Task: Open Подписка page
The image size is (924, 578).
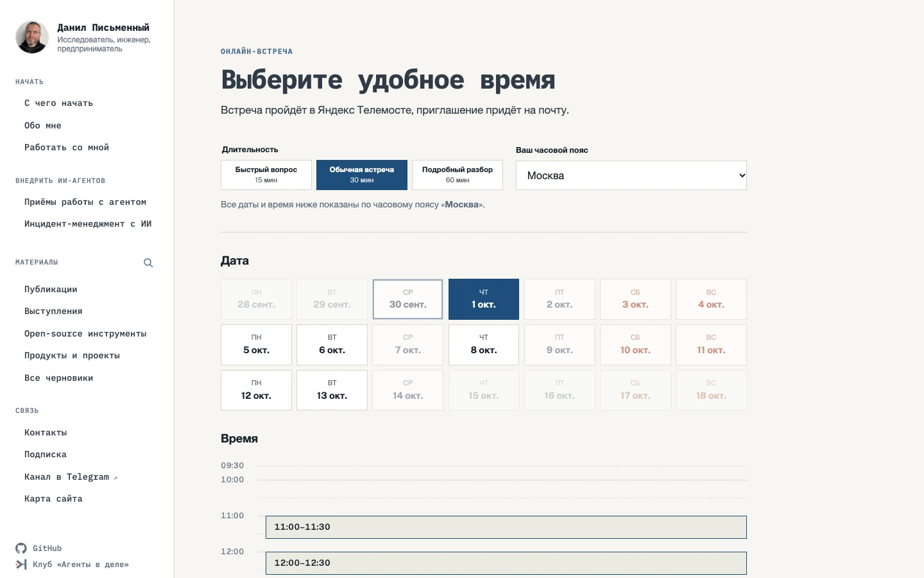Action: point(46,455)
